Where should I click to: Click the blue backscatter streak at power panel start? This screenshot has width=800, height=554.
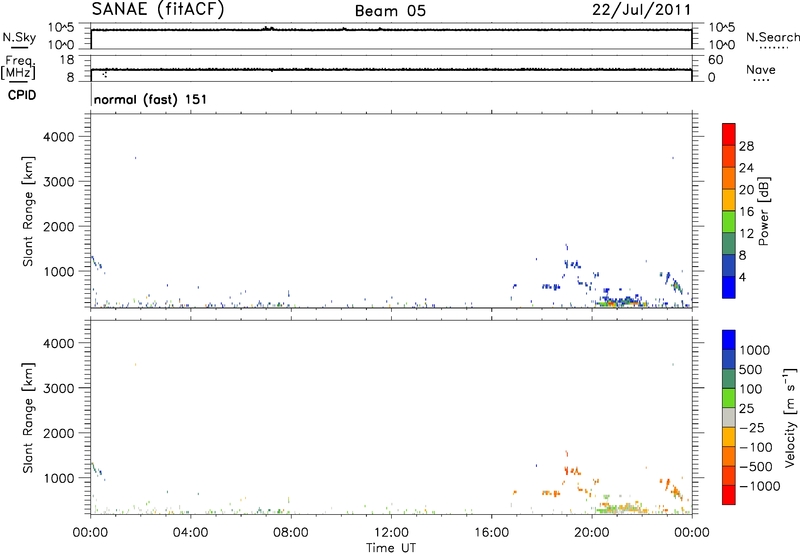pyautogui.click(x=97, y=262)
